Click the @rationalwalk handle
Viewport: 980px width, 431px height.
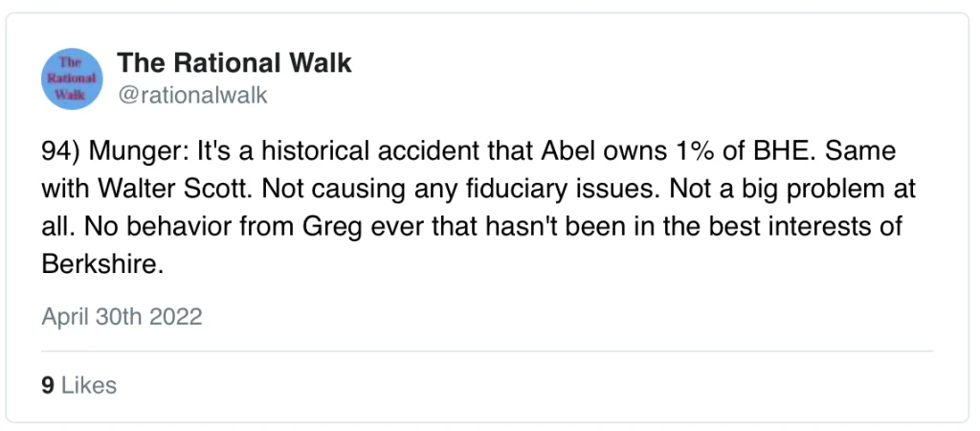pos(192,95)
